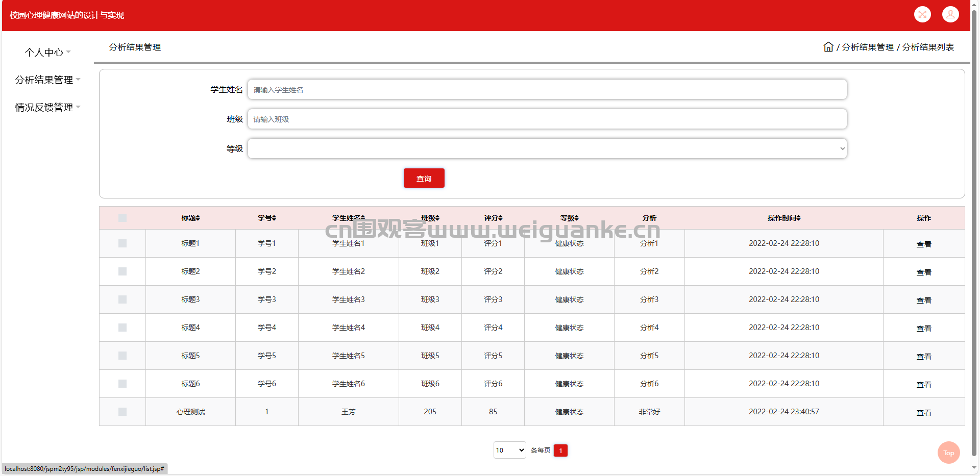
Task: Click the 查询 search button
Action: pyautogui.click(x=424, y=178)
